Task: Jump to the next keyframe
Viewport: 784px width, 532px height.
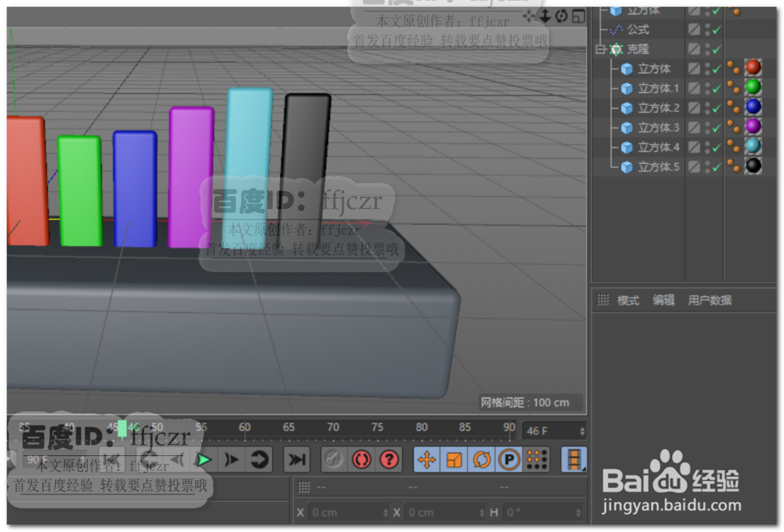Action: click(x=259, y=460)
